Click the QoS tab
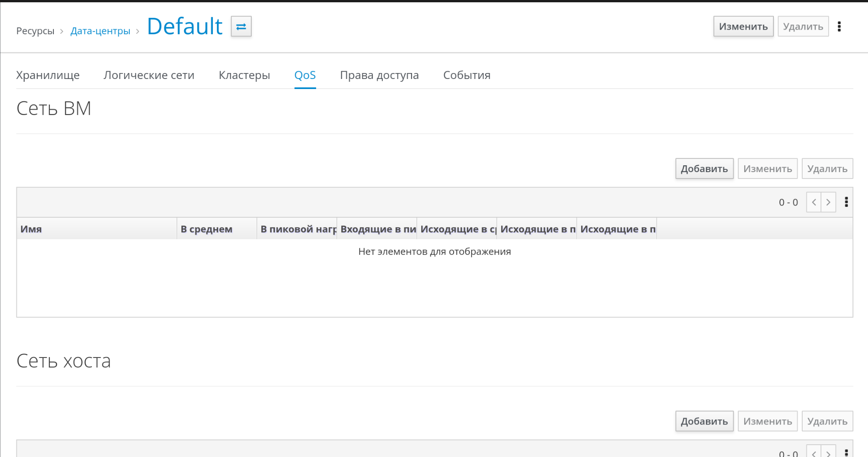This screenshot has width=868, height=457. click(x=305, y=75)
